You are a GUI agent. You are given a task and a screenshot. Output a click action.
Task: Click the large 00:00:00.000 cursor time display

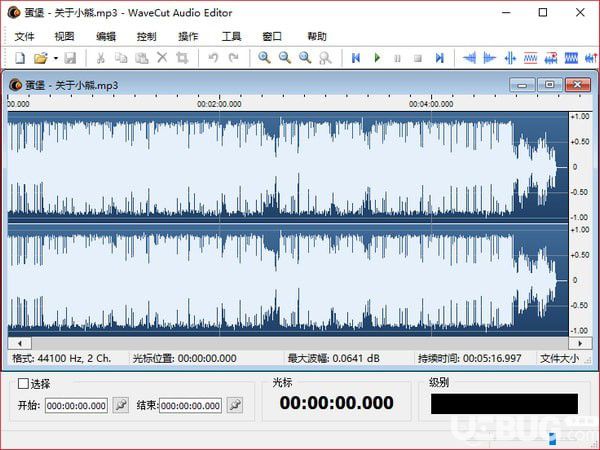(336, 403)
